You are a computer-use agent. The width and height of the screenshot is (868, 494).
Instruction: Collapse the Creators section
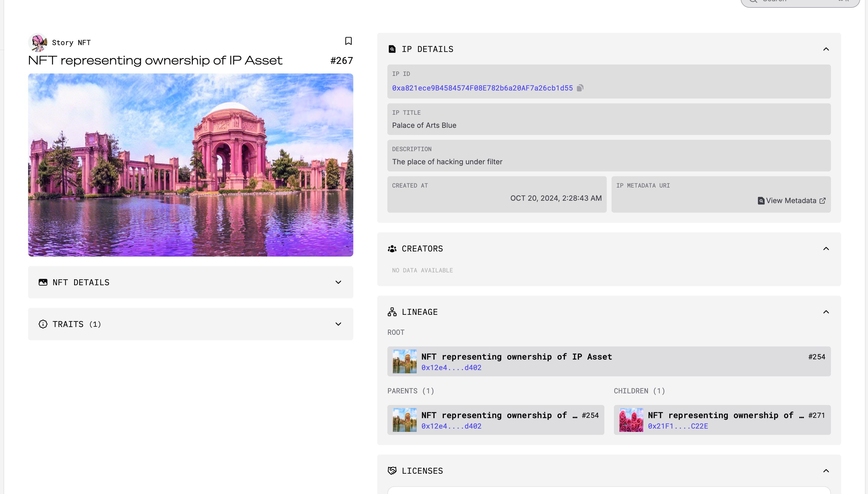click(826, 249)
